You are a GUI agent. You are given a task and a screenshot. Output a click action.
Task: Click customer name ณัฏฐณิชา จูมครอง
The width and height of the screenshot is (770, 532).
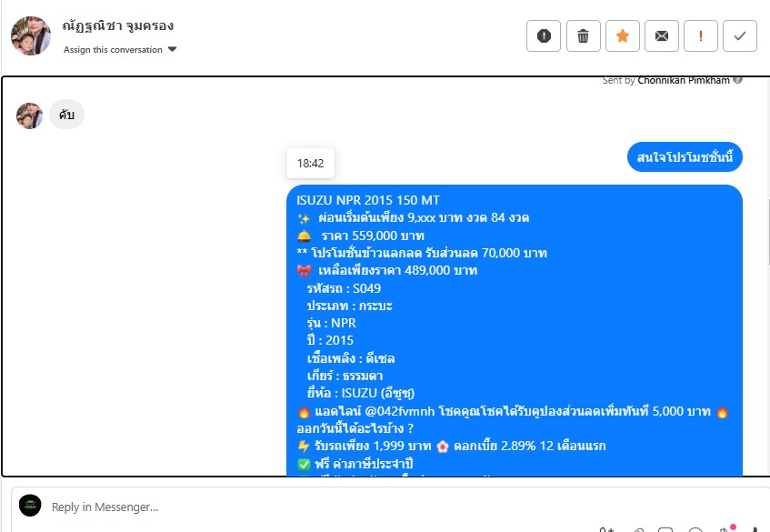[118, 25]
